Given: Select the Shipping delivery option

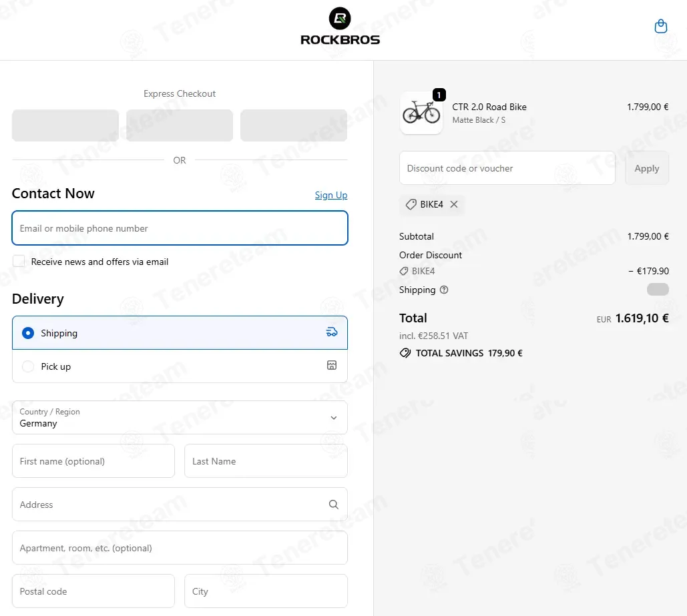Looking at the screenshot, I should (x=180, y=332).
